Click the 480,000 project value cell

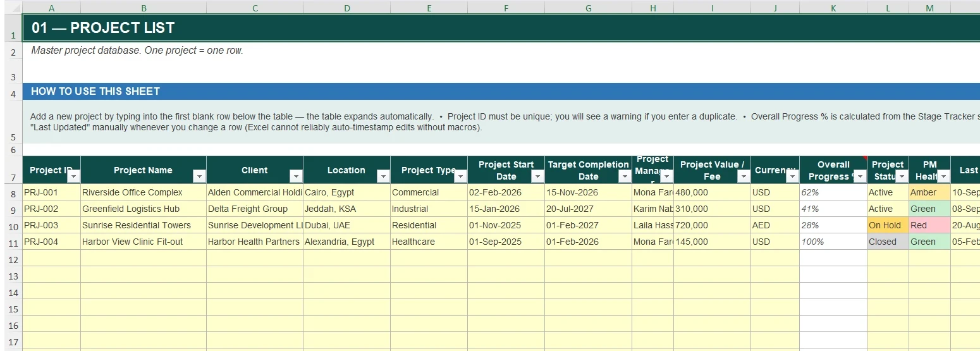(x=712, y=192)
